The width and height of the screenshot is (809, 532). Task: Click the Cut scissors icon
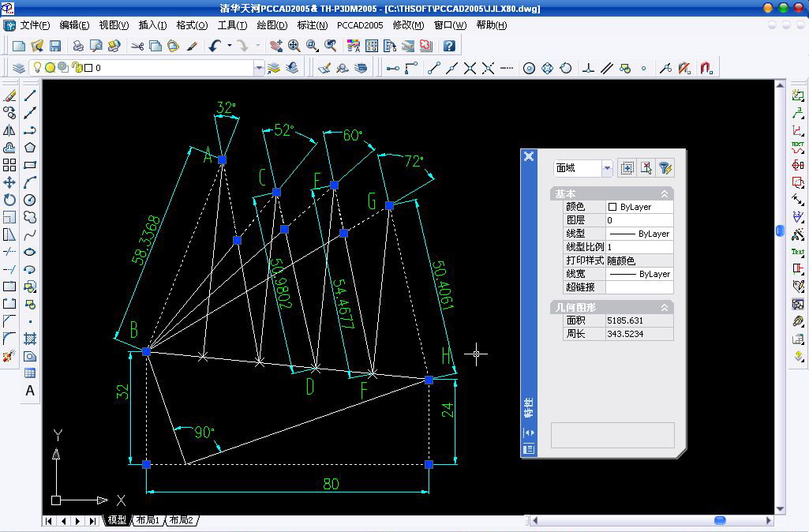(x=137, y=46)
